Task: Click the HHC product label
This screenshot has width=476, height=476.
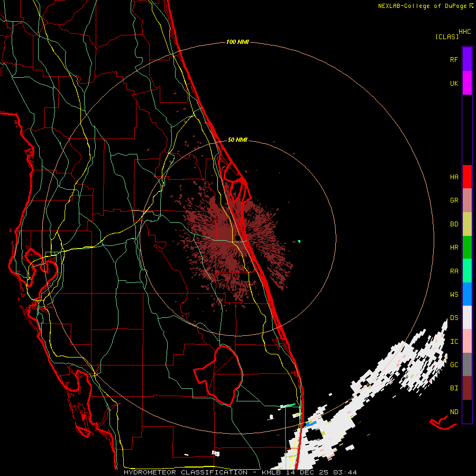Action: click(x=465, y=32)
